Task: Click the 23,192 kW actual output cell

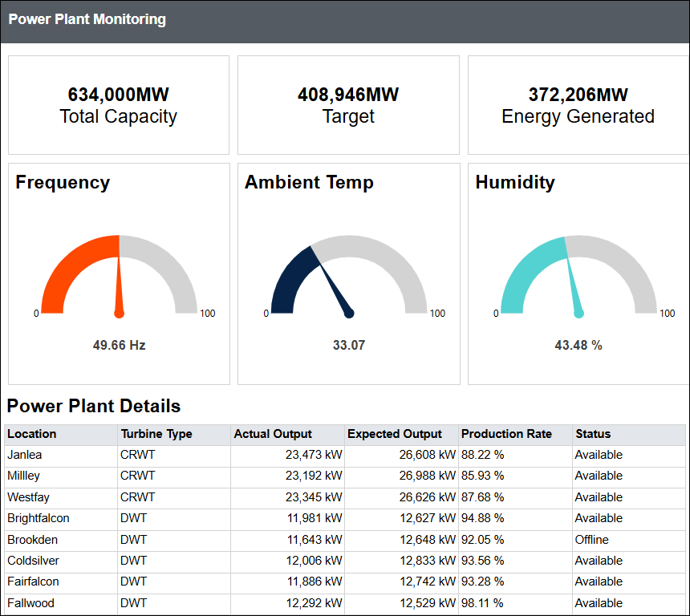Action: click(288, 476)
